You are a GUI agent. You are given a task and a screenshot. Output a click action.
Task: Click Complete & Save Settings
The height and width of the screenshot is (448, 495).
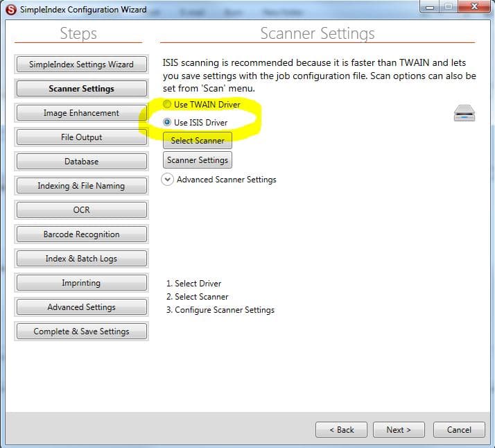[81, 331]
